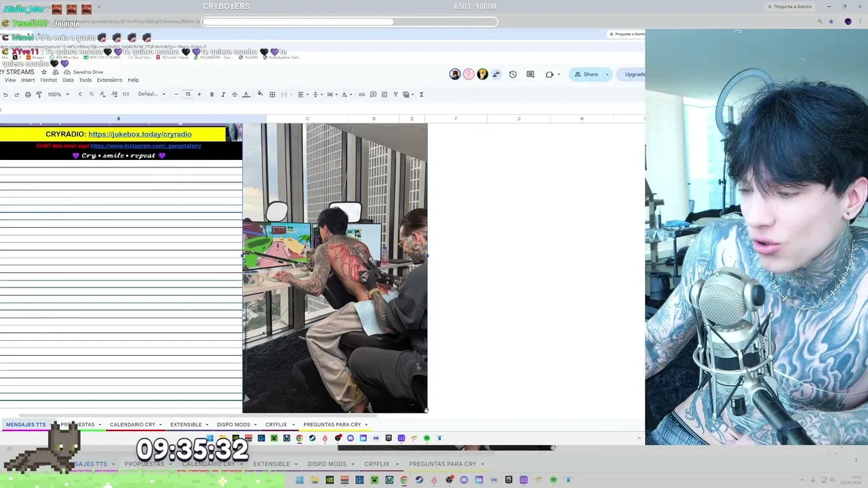This screenshot has height=488, width=868.
Task: Open the fill color bucket picker
Action: pyautogui.click(x=260, y=94)
